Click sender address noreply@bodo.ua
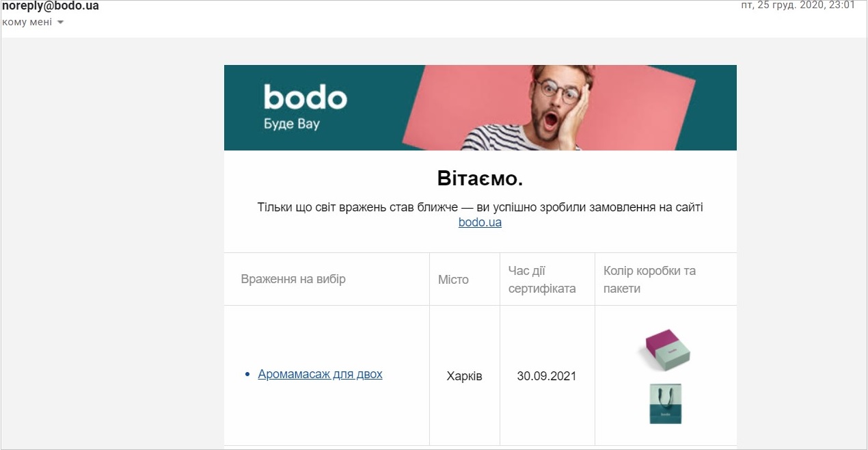The image size is (868, 450). point(51,6)
